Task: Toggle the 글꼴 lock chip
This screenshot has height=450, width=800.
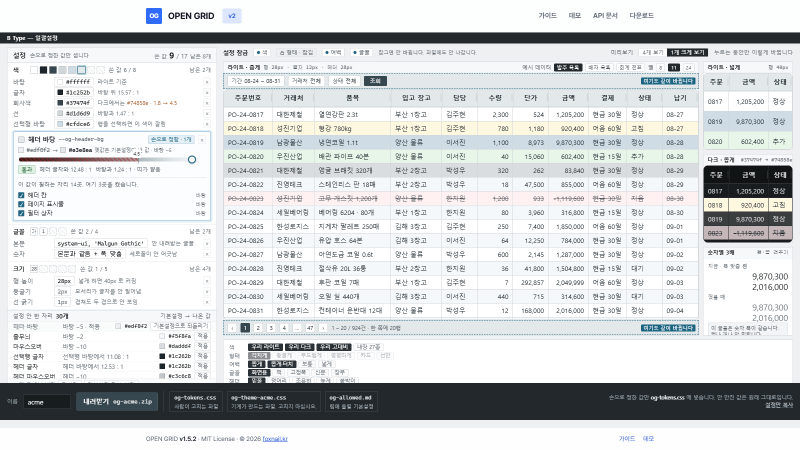Action: point(361,53)
